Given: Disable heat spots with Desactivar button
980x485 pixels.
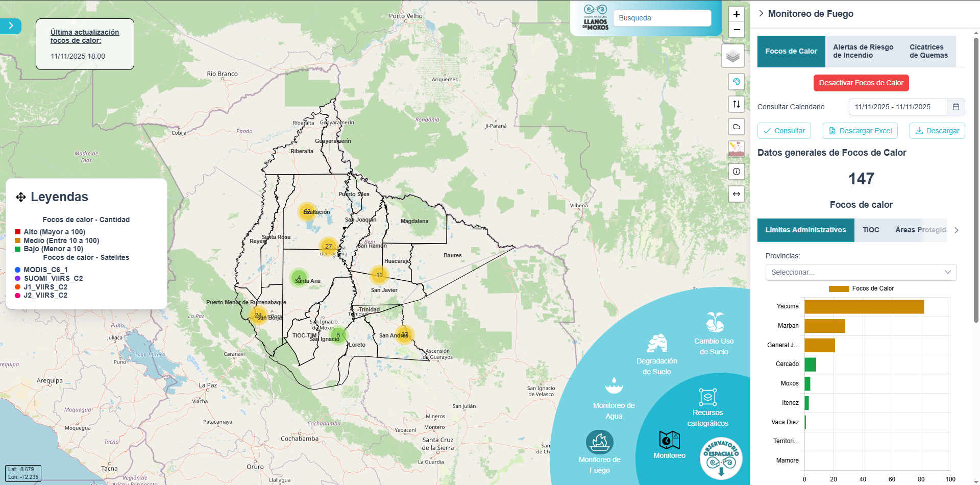Looking at the screenshot, I should [x=861, y=83].
